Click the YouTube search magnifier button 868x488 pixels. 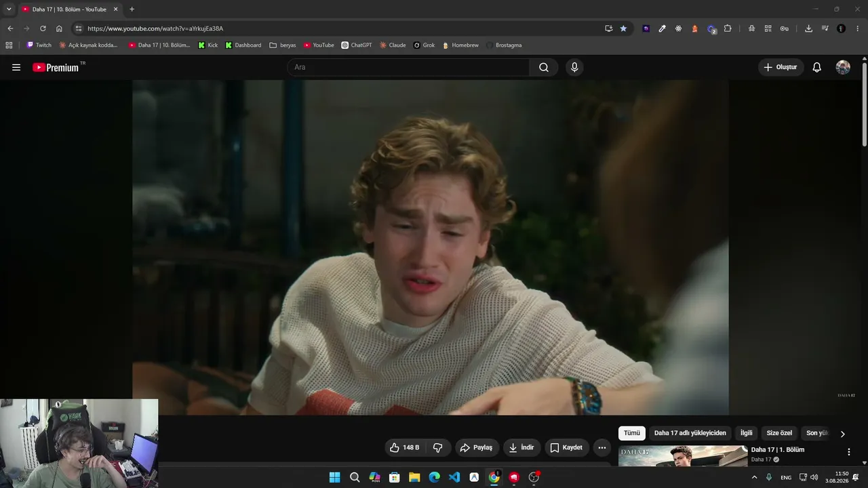tap(544, 67)
